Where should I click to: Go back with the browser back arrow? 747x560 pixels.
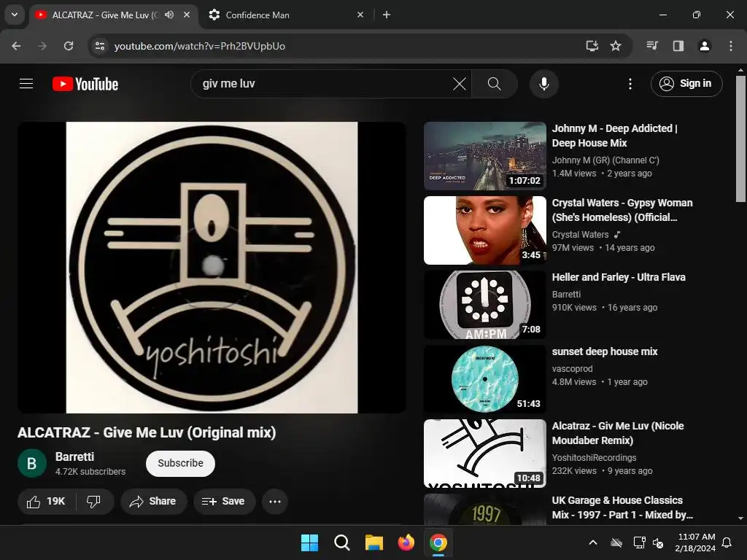pyautogui.click(x=16, y=46)
